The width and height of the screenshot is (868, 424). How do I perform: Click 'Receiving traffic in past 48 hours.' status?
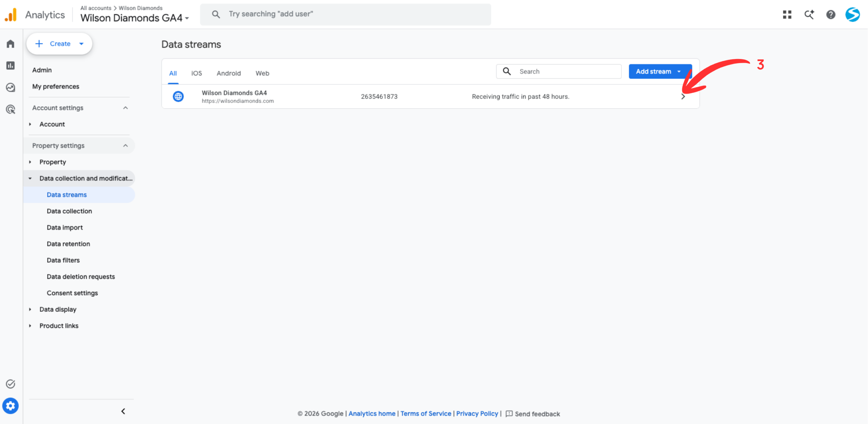[520, 96]
